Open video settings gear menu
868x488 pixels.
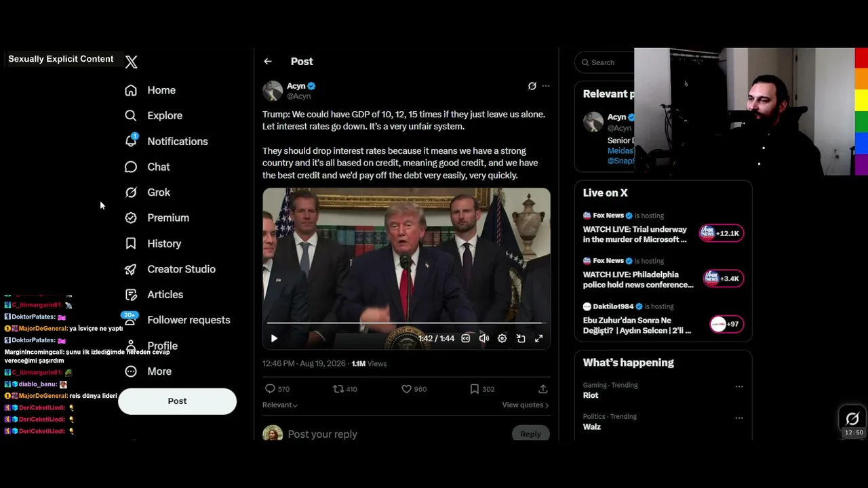tap(502, 338)
